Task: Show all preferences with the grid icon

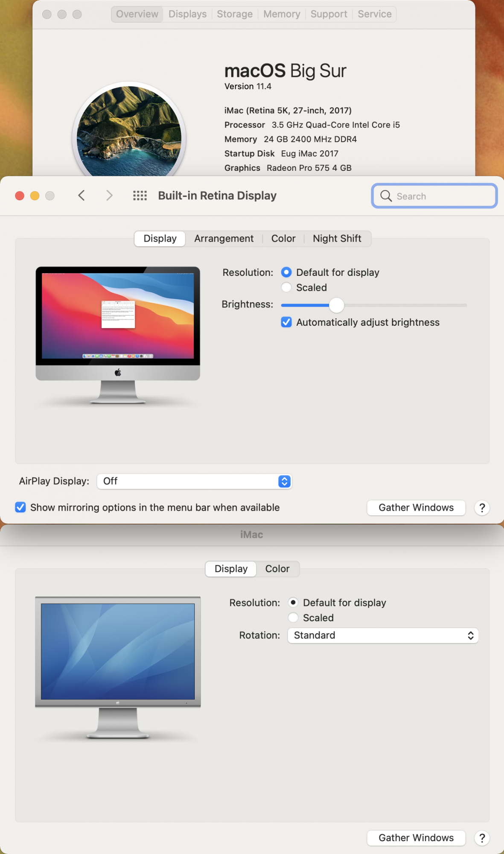Action: pos(140,196)
